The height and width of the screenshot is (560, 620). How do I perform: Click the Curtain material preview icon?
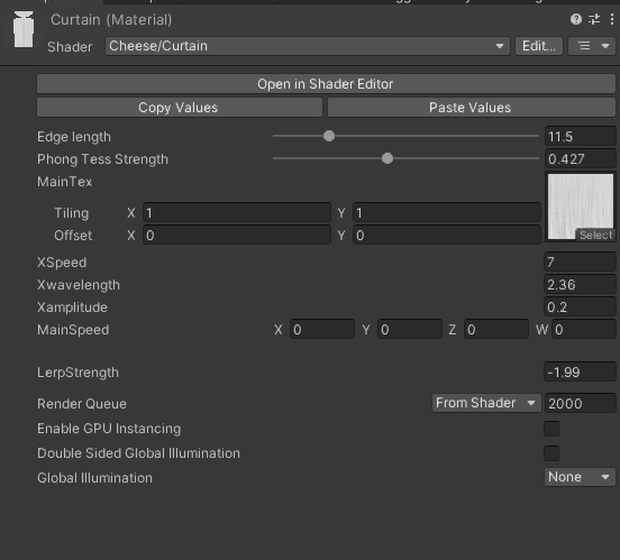coord(23,30)
